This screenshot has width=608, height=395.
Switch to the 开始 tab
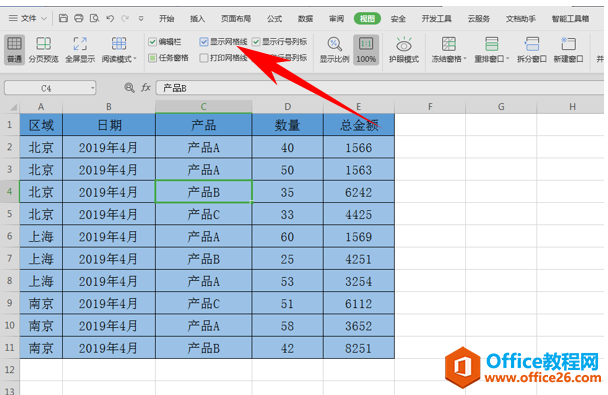click(x=166, y=18)
